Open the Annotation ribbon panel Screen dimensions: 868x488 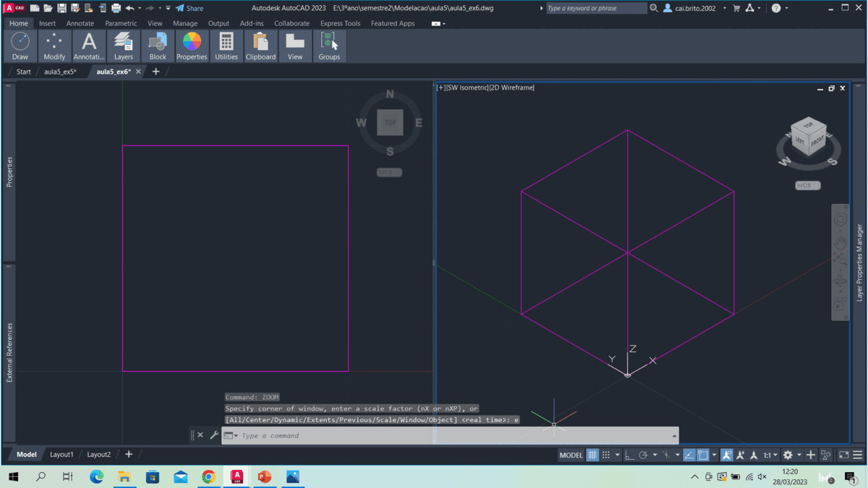click(x=89, y=46)
